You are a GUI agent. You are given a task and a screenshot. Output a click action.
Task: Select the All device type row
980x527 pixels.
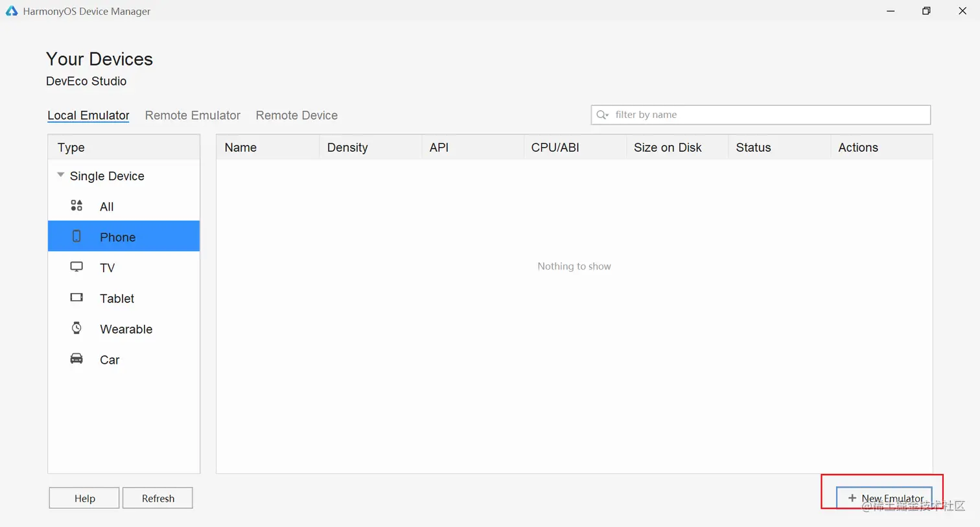[x=124, y=206]
